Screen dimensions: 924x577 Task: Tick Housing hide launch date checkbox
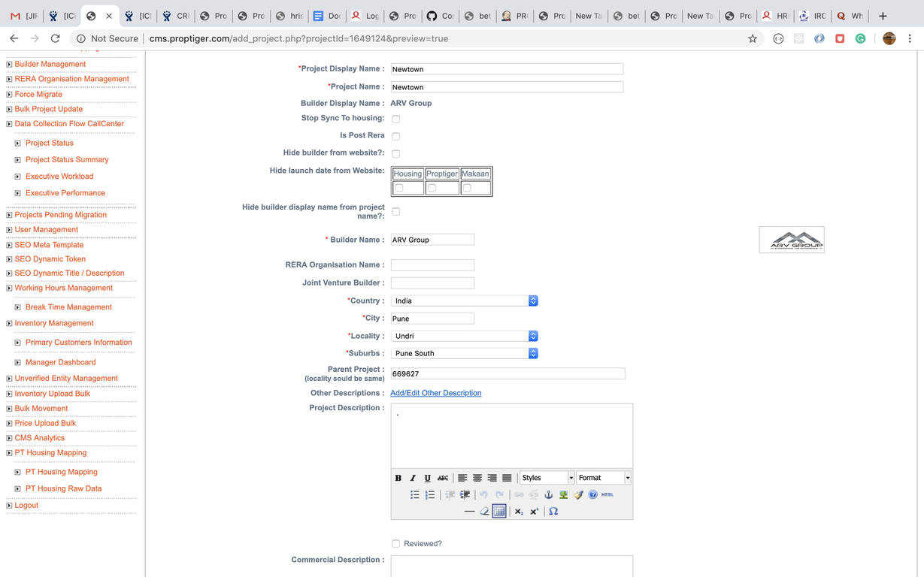(x=399, y=188)
